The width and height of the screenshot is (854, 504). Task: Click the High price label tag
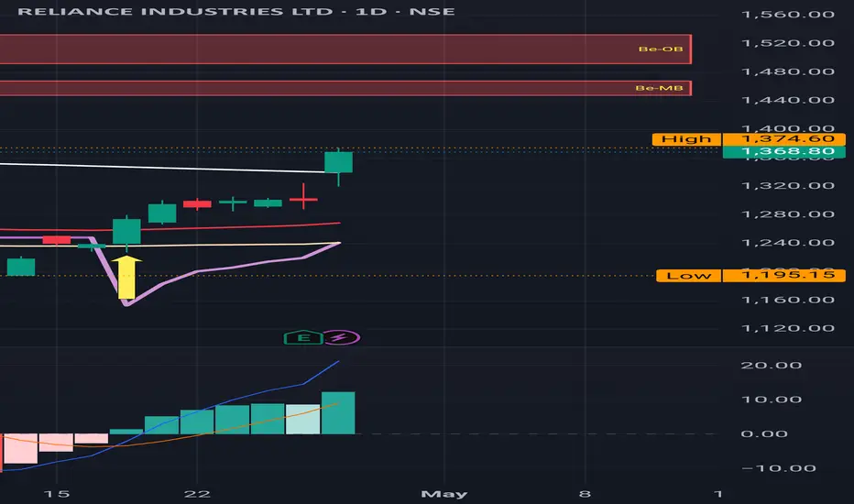pos(686,139)
